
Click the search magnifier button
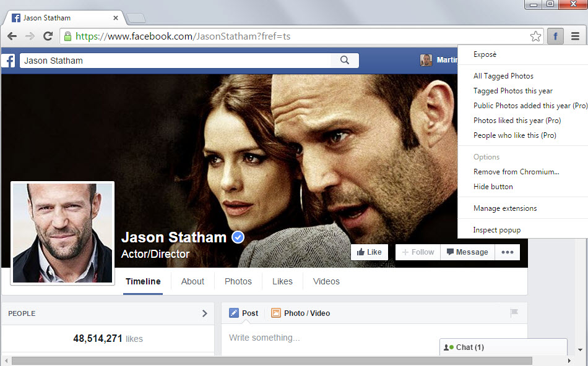[x=345, y=61]
